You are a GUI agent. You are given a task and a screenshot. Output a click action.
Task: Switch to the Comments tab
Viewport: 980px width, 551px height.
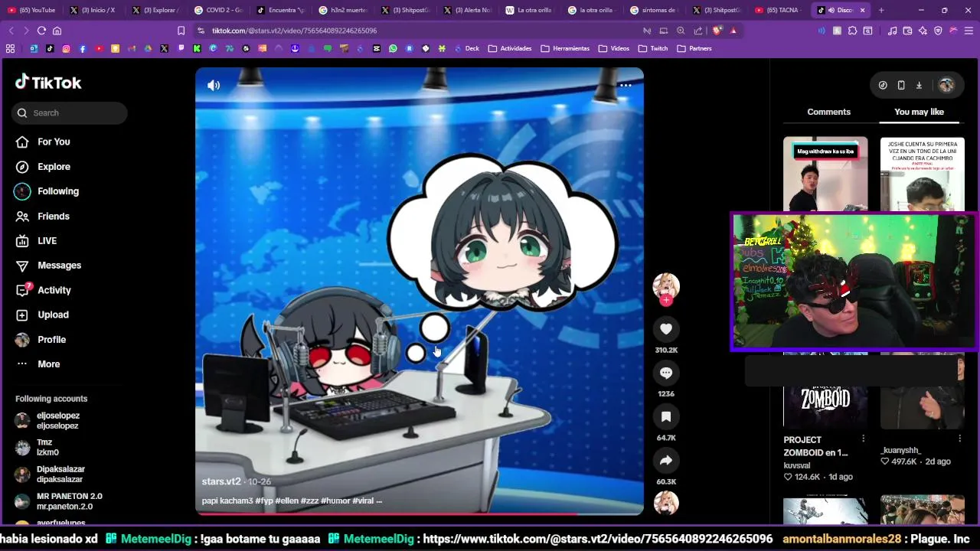tap(828, 112)
